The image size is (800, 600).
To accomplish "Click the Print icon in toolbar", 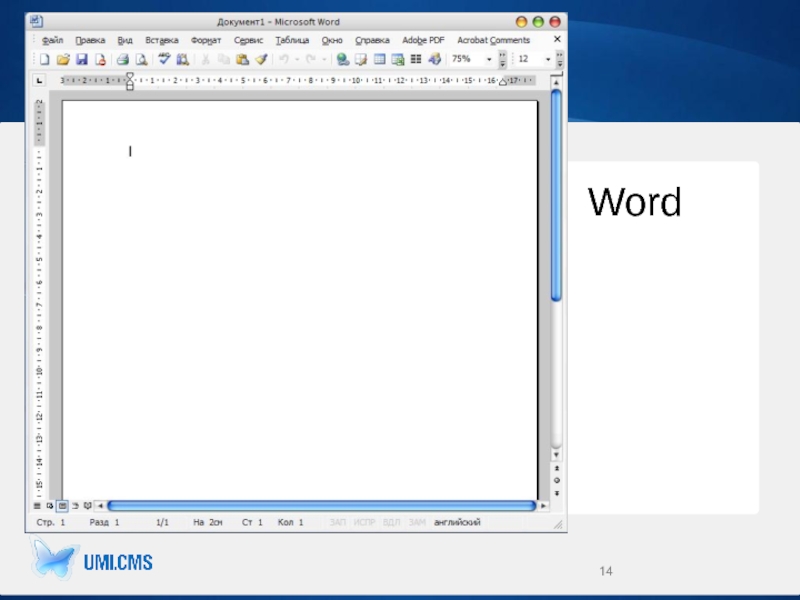I will [123, 60].
